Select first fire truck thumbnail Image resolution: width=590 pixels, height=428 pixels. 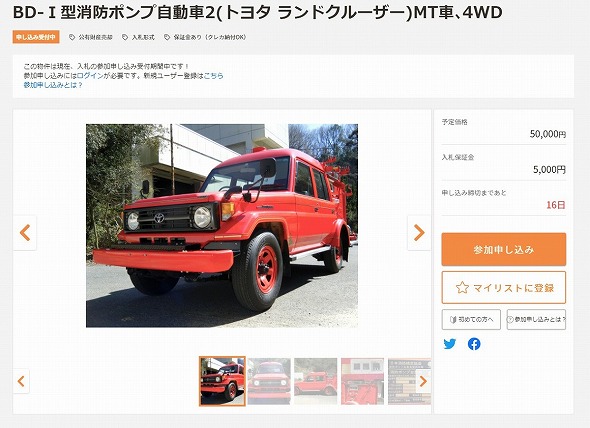[222, 381]
